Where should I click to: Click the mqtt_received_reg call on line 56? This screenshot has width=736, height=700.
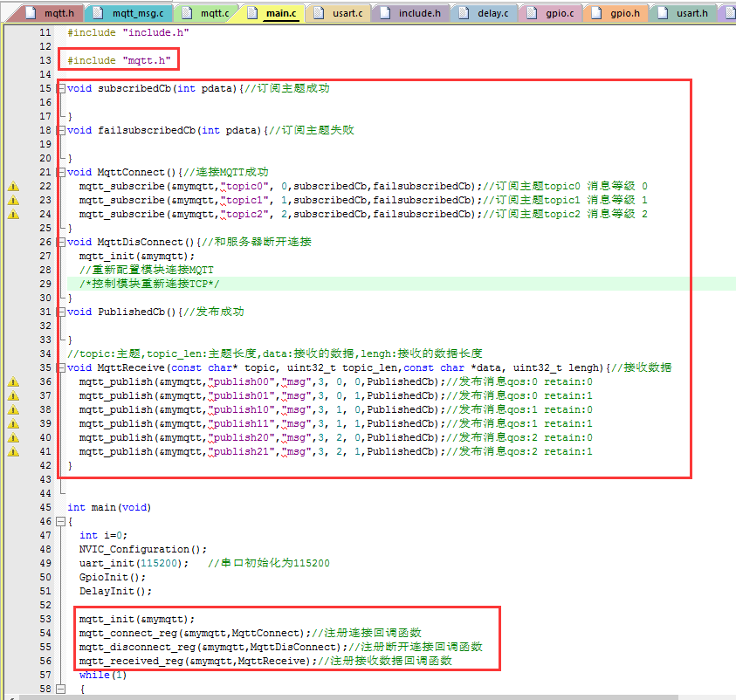point(197,661)
